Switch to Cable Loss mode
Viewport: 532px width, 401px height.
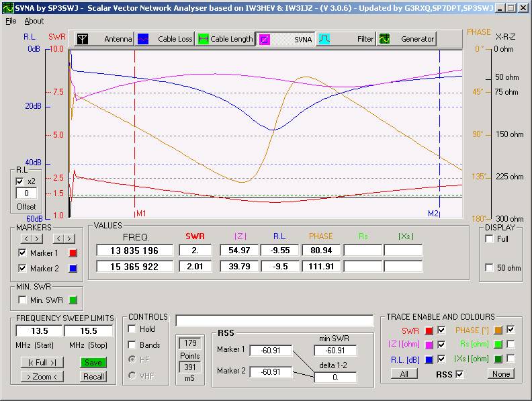click(x=166, y=39)
